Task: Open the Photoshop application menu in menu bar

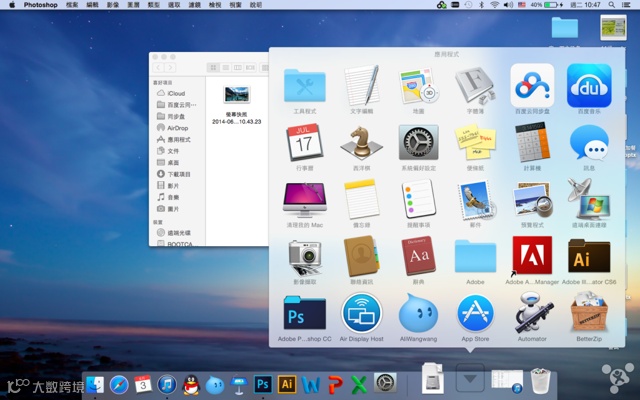Action: click(40, 5)
